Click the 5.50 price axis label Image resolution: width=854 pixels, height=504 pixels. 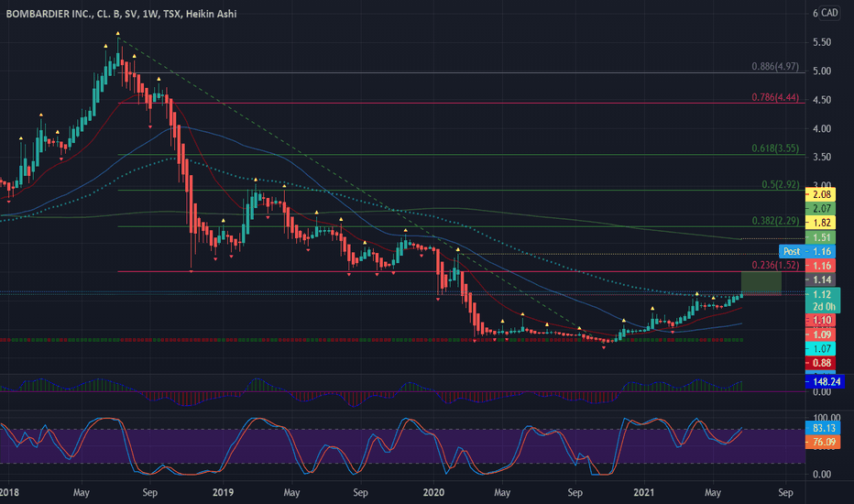pos(822,42)
